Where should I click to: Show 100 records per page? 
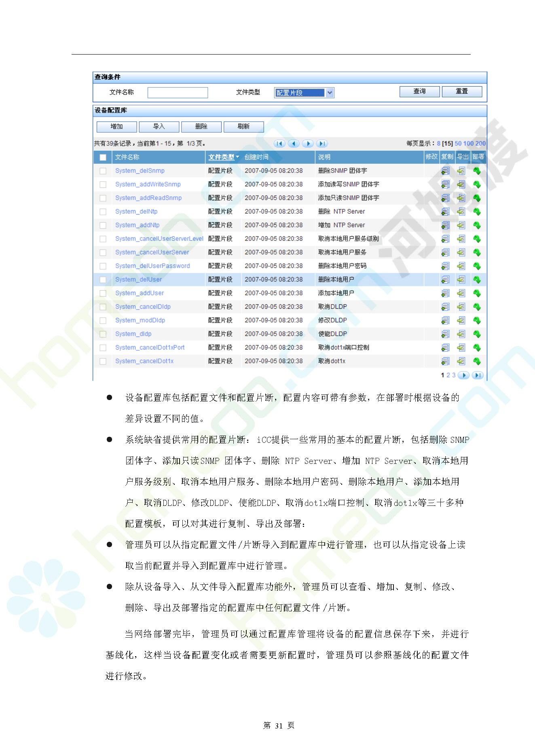click(468, 143)
